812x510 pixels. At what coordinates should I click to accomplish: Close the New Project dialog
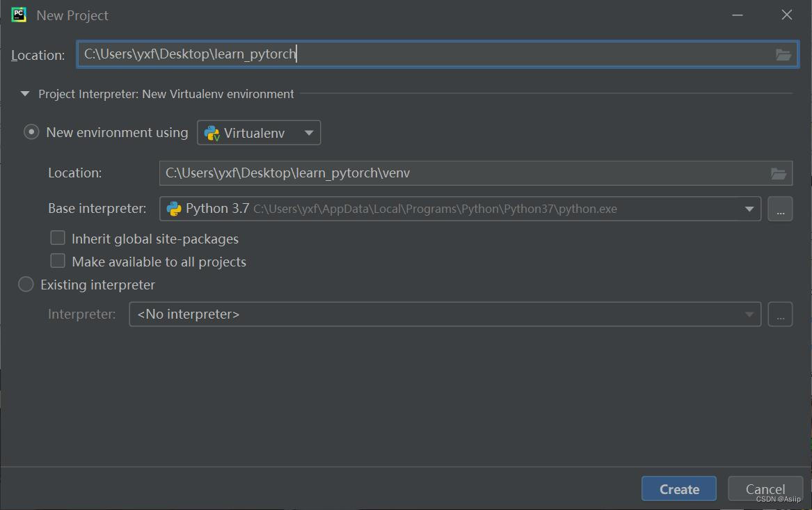click(787, 15)
